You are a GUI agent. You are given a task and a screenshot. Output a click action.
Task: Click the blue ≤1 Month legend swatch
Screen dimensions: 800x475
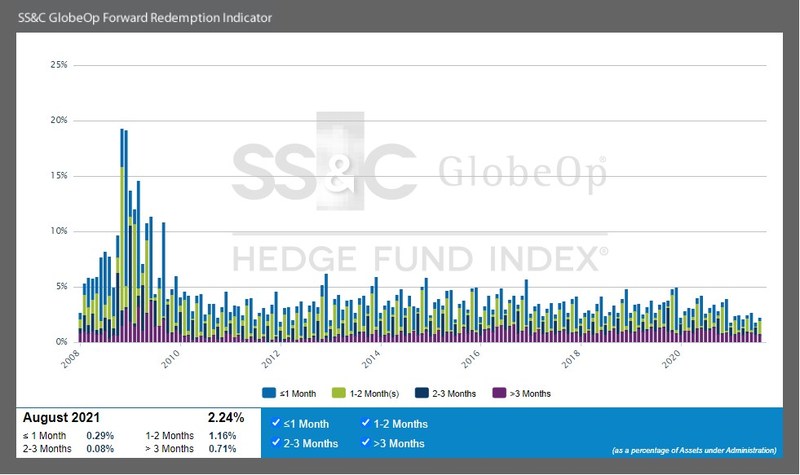pos(269,393)
